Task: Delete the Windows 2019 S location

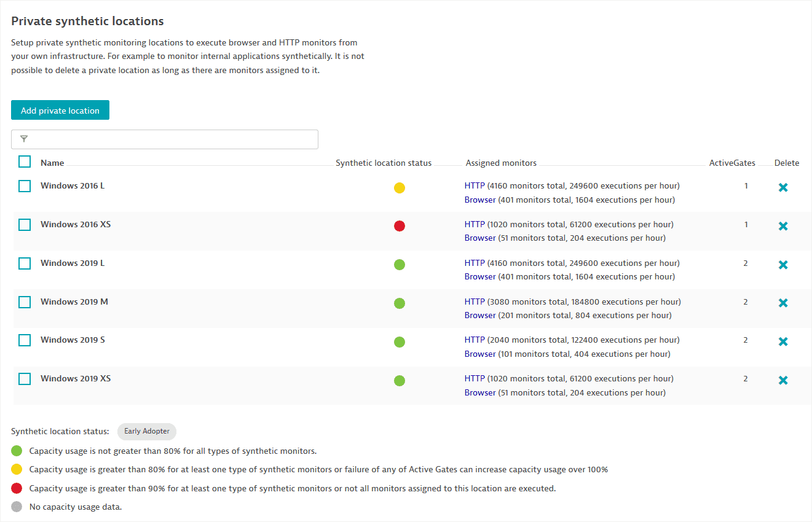Action: click(783, 341)
